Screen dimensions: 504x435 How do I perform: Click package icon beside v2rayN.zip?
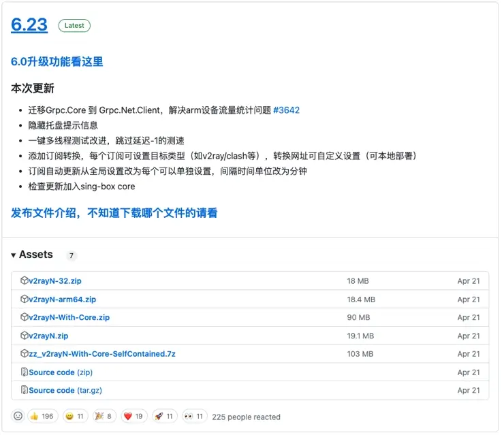(x=24, y=336)
